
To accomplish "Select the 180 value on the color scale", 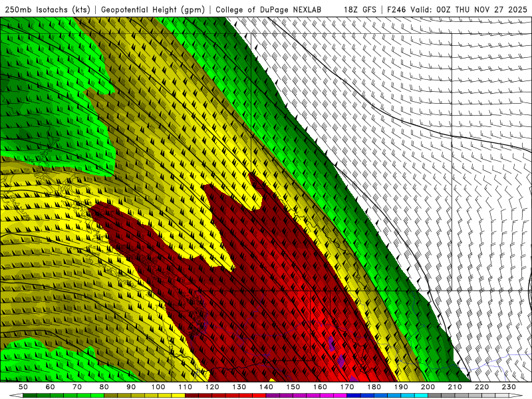I will 374,387.
